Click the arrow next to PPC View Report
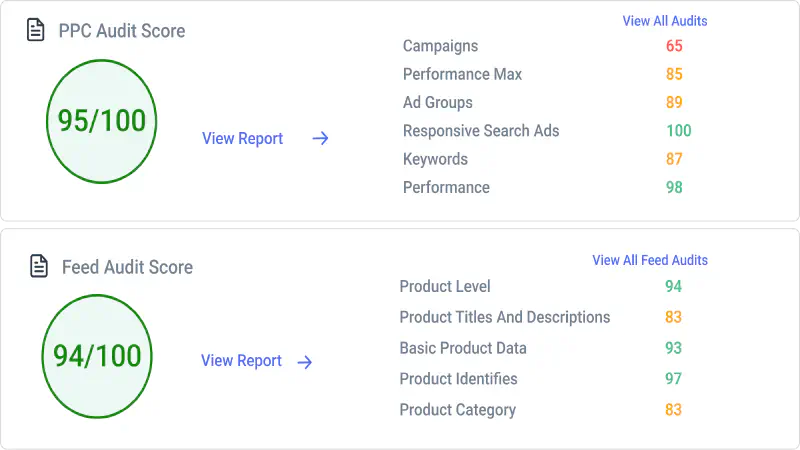Viewport: 800px width, 450px height. point(320,138)
